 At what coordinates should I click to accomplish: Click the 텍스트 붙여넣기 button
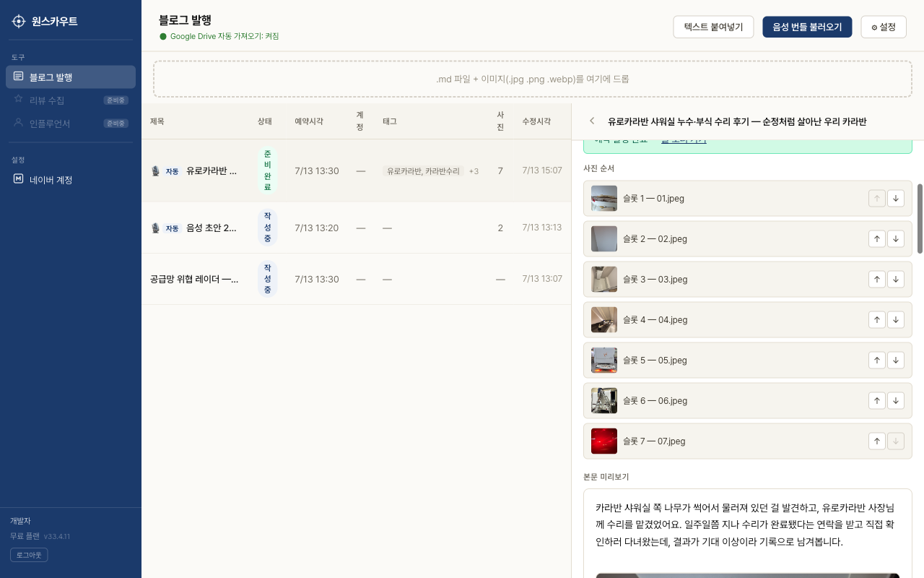(713, 27)
